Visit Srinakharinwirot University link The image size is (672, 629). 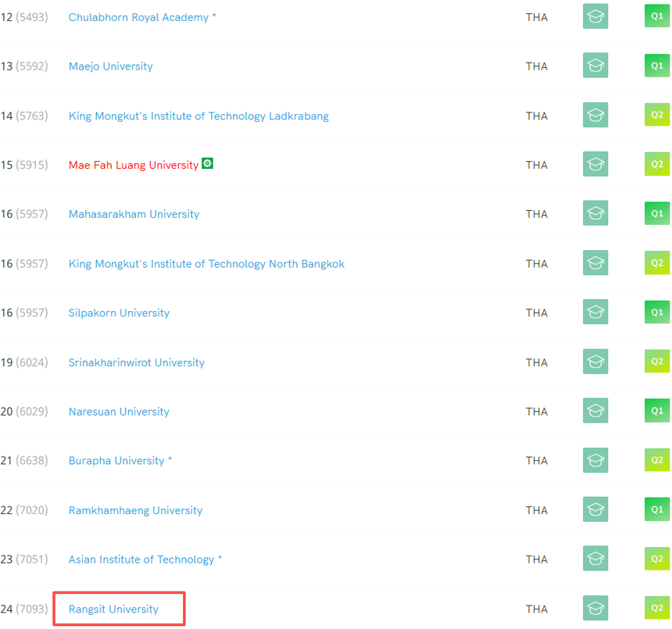(136, 363)
